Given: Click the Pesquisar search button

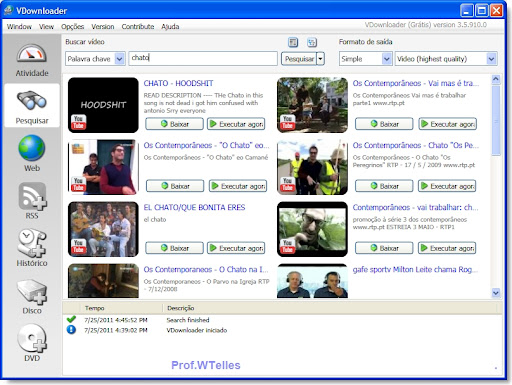Looking at the screenshot, I should tap(299, 59).
